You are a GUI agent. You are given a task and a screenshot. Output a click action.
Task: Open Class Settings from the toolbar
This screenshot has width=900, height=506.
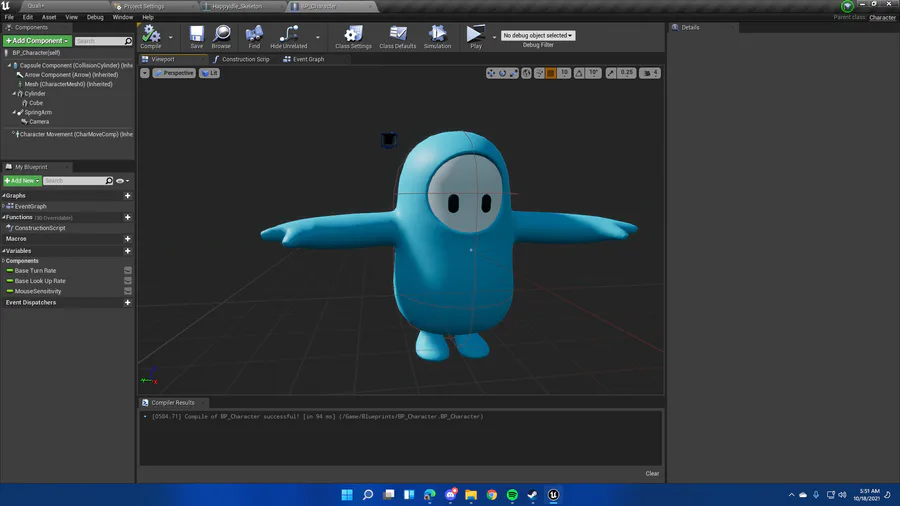click(x=353, y=35)
